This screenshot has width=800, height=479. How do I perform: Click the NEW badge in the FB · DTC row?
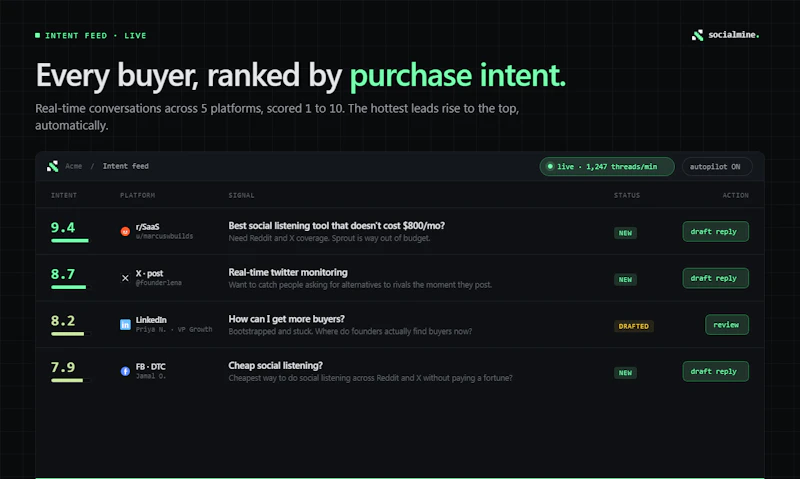tap(625, 373)
